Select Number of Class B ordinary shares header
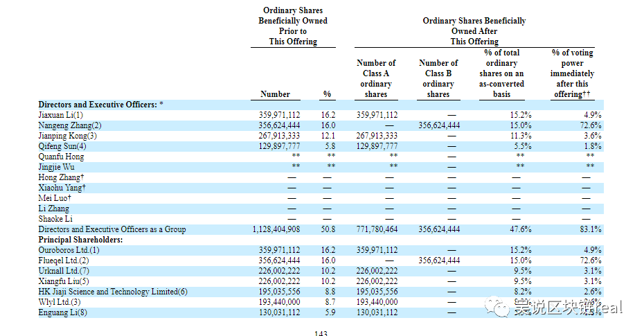This screenshot has height=336, width=644. pos(438,78)
